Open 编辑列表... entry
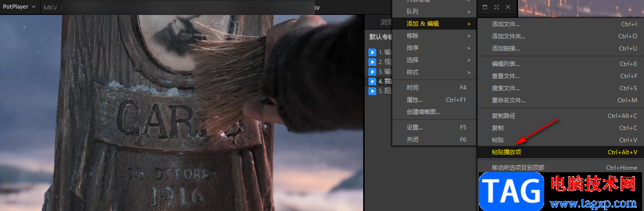 561,64
